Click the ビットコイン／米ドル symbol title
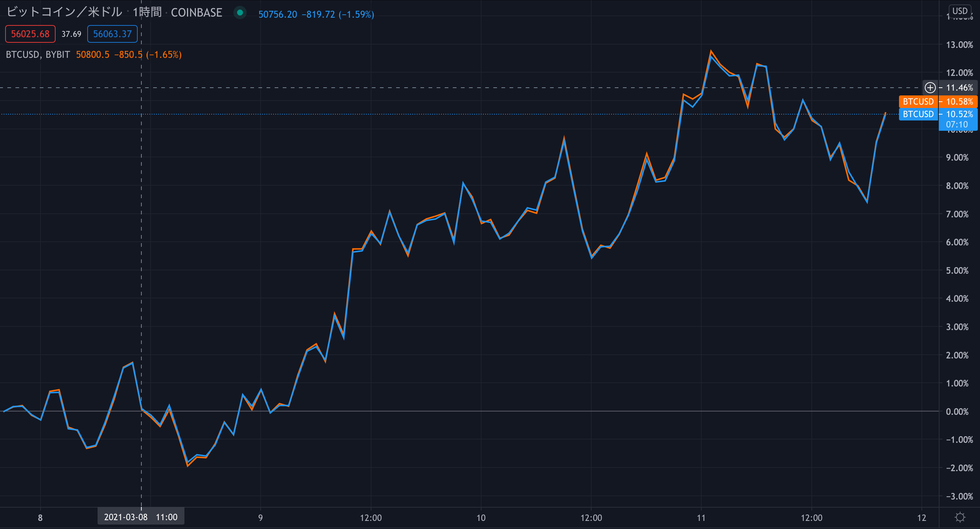980x529 pixels. click(x=65, y=13)
